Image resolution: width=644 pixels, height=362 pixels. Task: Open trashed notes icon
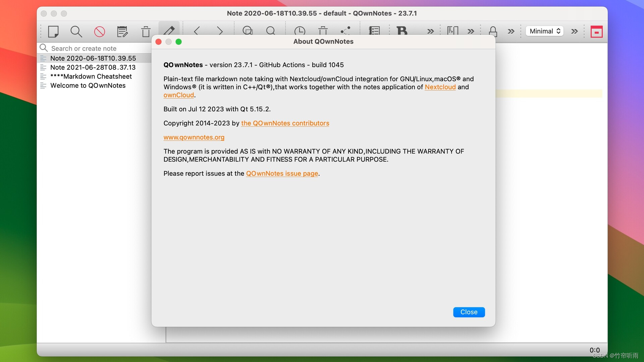pyautogui.click(x=323, y=31)
